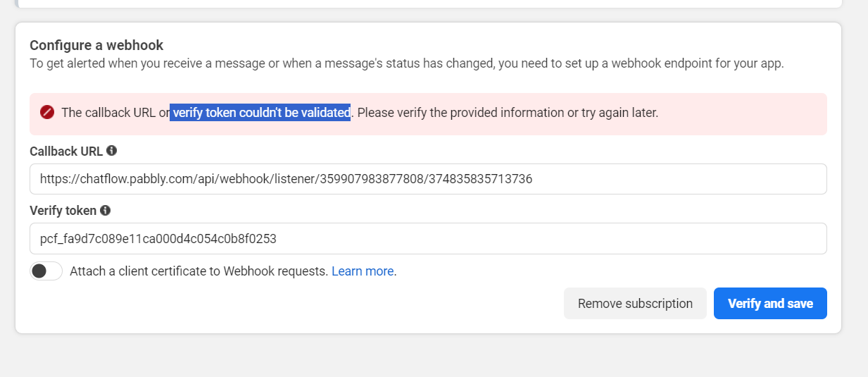Viewport: 868px width, 377px height.
Task: Click "The callback URL or" error text
Action: point(115,113)
